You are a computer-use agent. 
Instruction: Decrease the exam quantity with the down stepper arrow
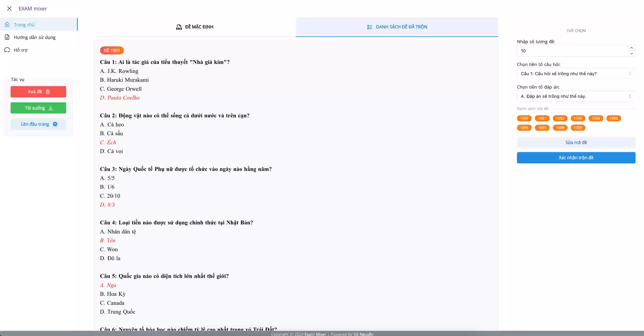pos(631,54)
